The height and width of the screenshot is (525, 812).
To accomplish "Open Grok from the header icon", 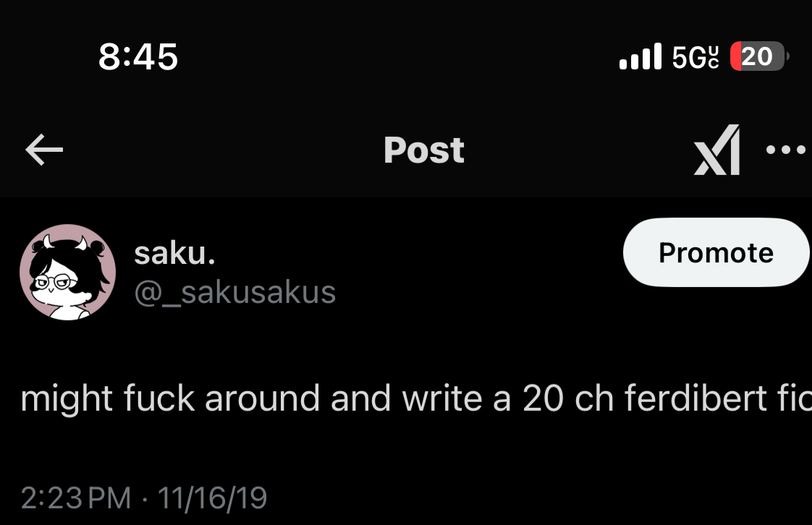I will tap(717, 150).
